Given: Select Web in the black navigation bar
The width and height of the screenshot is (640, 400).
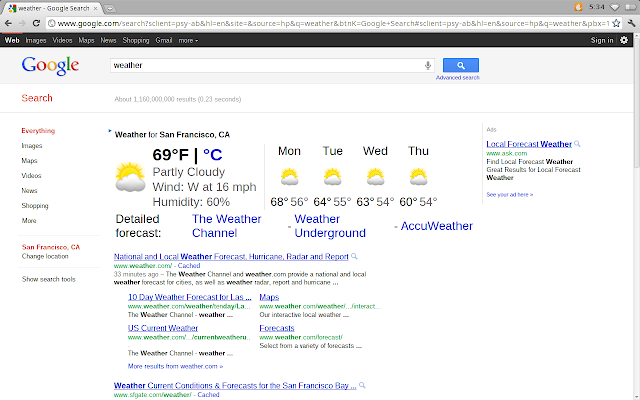Looking at the screenshot, I should point(12,40).
